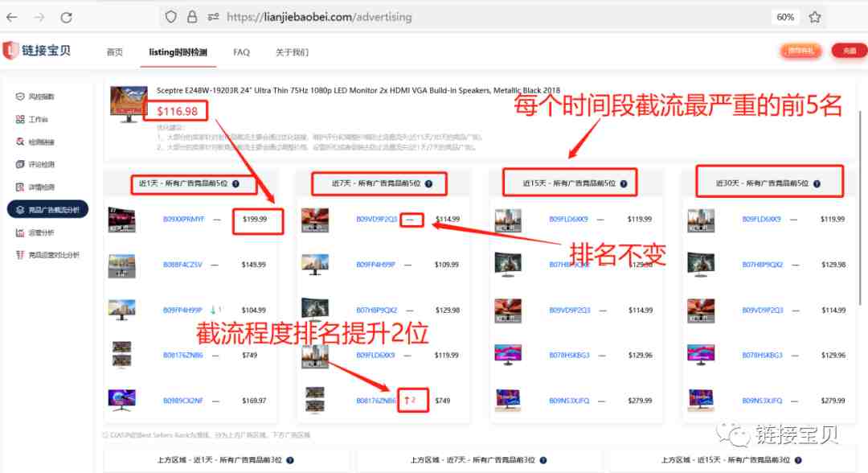Open ASIN link B07H8P9QX2 in 近30天 list
Viewport: 868px width, 473px height.
pos(762,265)
